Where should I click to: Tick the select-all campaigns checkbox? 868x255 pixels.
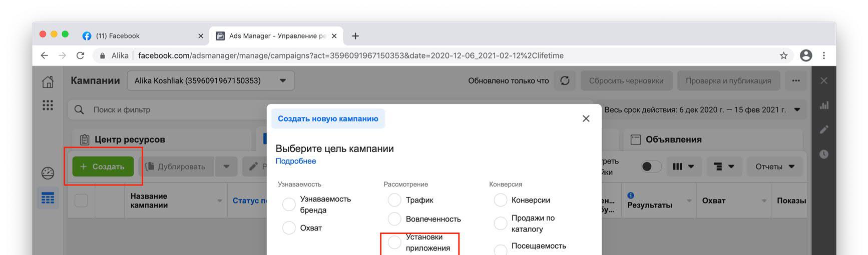(81, 200)
